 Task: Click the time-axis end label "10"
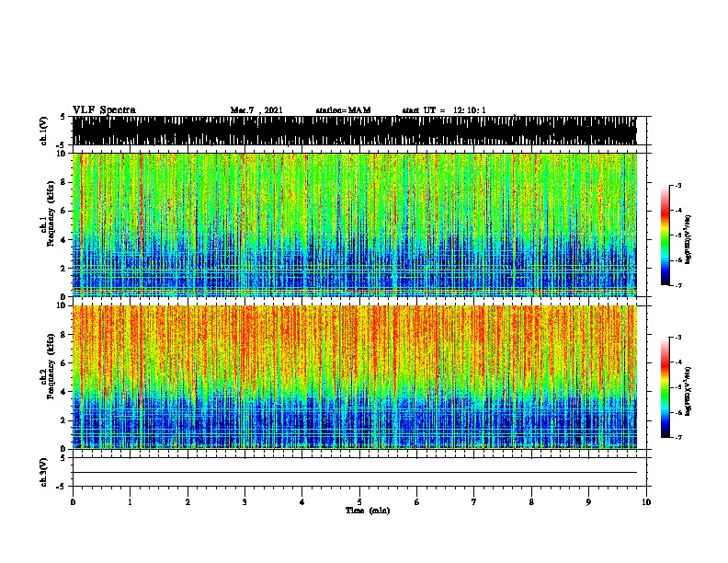tap(646, 502)
